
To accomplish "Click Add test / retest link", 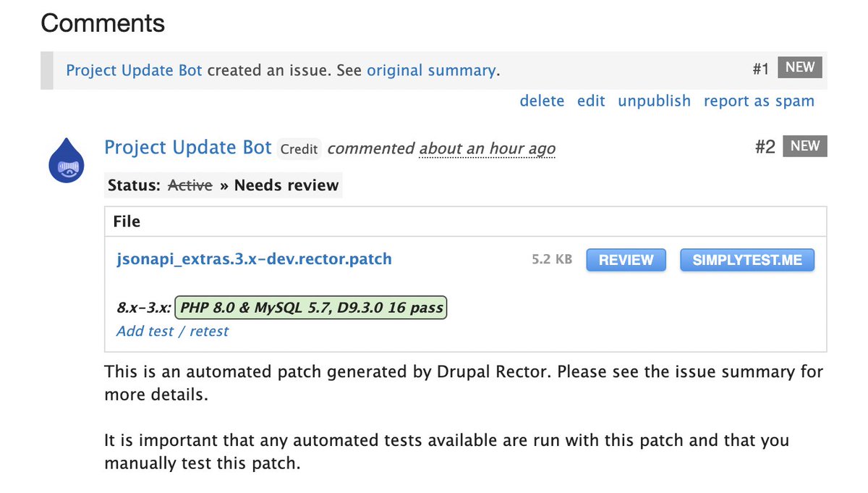I will [x=172, y=331].
